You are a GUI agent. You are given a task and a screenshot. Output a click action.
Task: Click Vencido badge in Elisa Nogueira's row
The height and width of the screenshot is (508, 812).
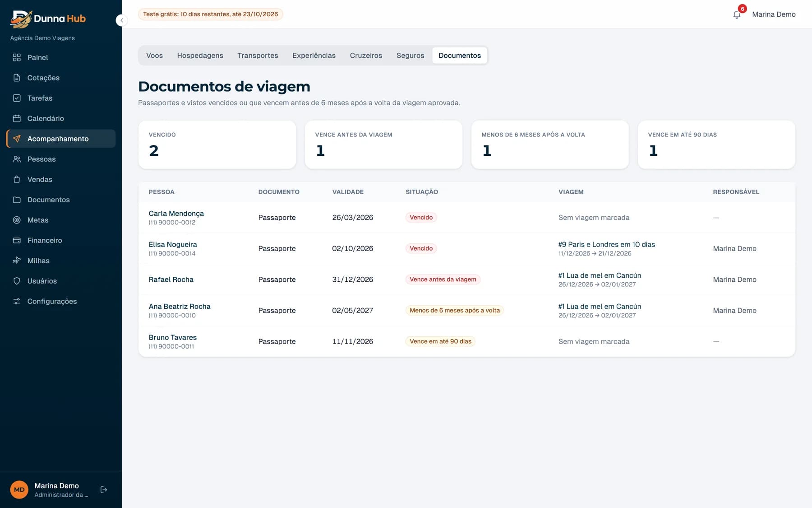[421, 248]
